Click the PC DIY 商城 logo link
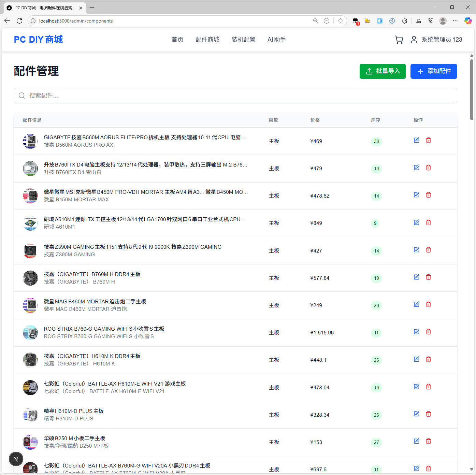The image size is (476, 475). [38, 40]
